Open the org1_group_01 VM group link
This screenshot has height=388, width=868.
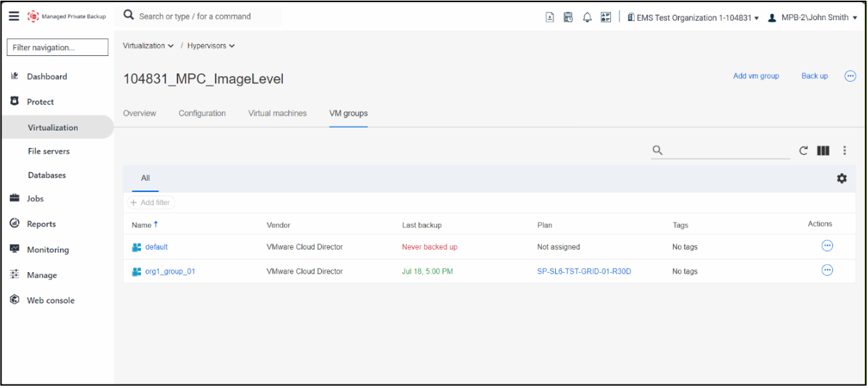(x=170, y=271)
